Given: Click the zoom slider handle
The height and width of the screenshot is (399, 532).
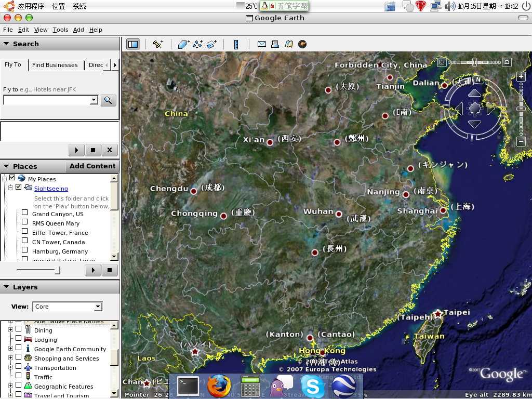Looking at the screenshot, I should pos(521,109).
